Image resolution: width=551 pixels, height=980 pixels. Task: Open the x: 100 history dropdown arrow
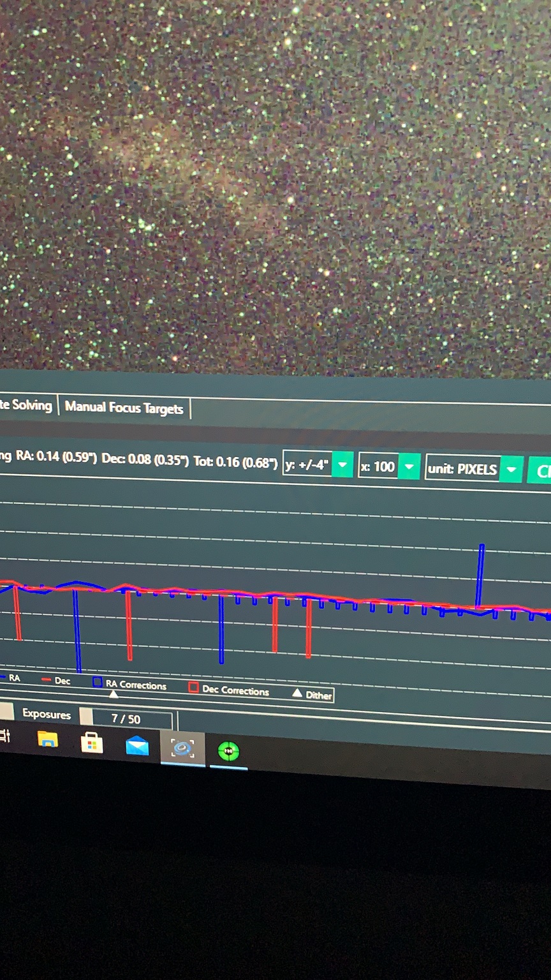(409, 467)
